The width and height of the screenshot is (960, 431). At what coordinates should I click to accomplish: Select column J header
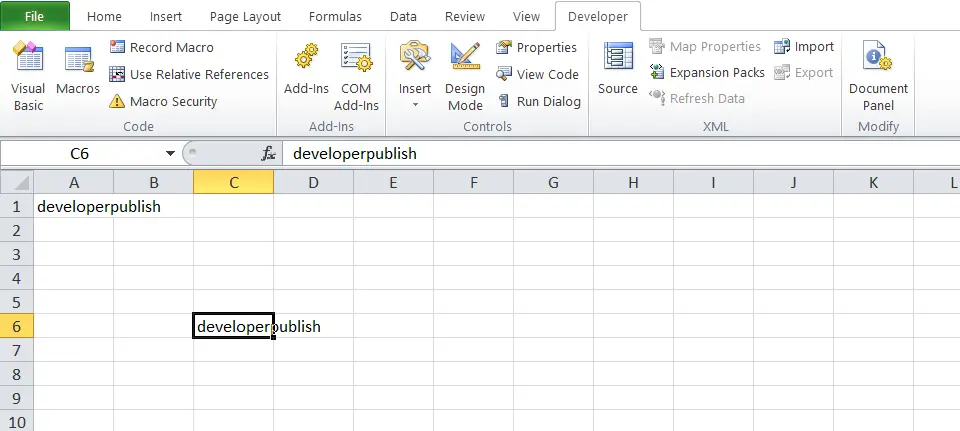[793, 182]
